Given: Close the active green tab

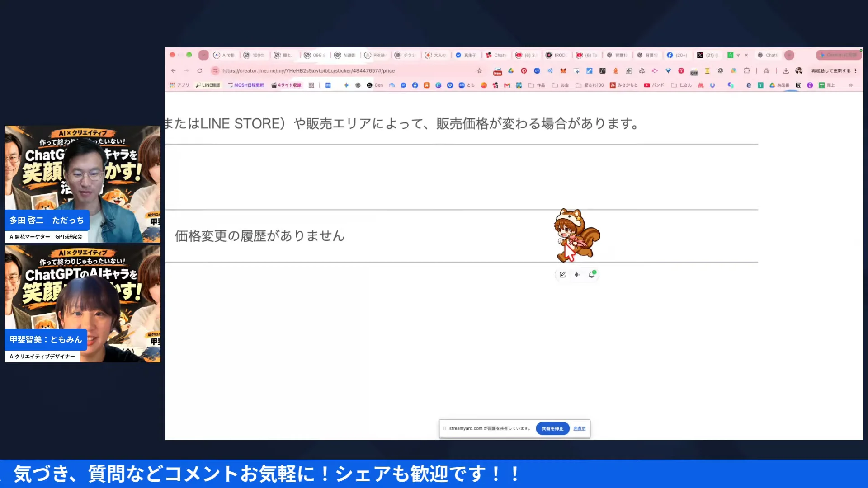Looking at the screenshot, I should [x=746, y=55].
